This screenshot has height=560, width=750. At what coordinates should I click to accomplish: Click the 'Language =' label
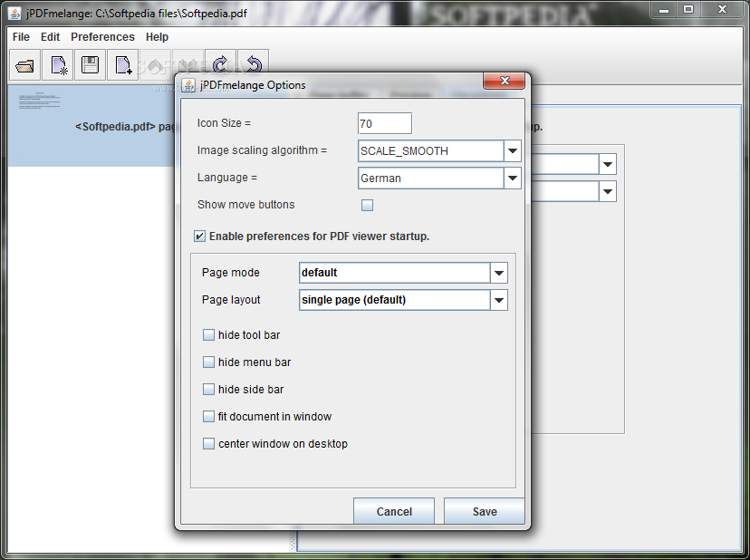click(227, 178)
